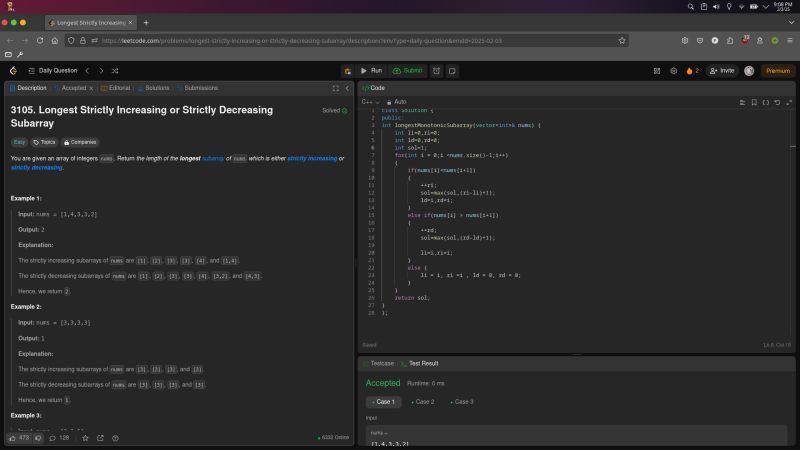This screenshot has width=800, height=450.
Task: Open the comments with 128 count
Action: tap(59, 438)
